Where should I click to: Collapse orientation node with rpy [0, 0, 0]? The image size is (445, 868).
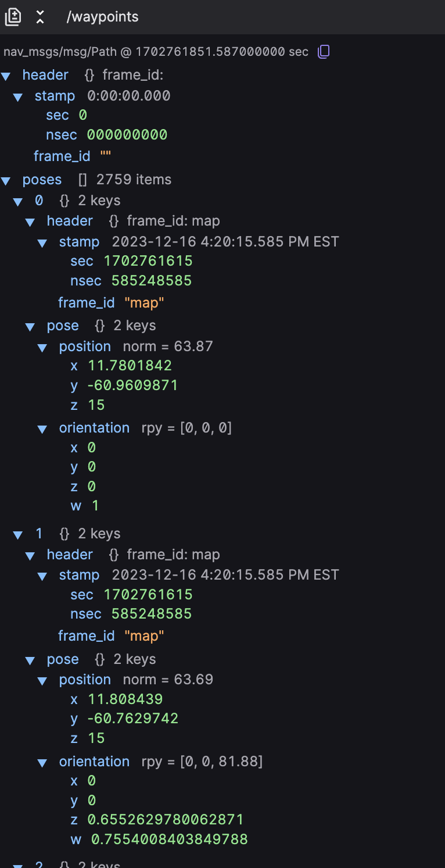pos(42,429)
